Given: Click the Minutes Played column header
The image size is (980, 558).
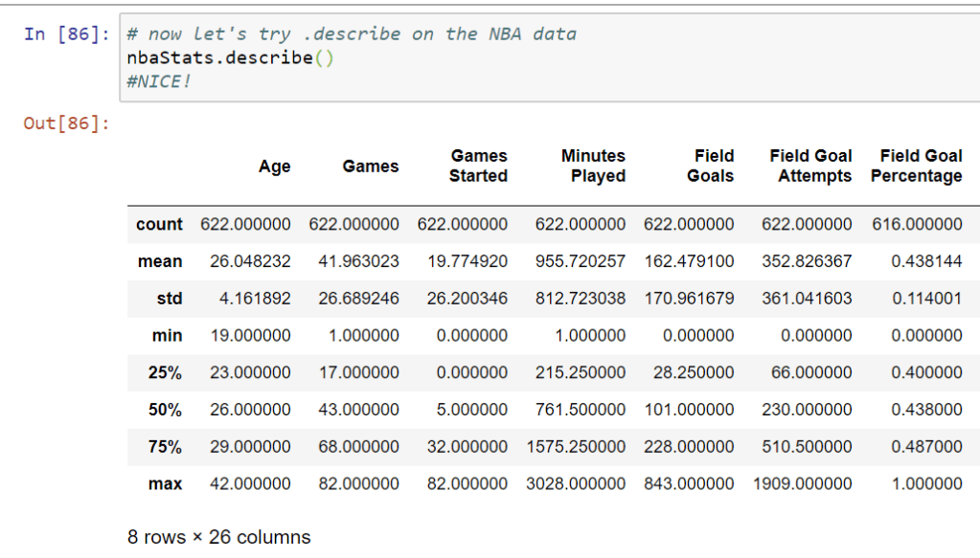Looking at the screenshot, I should [x=593, y=166].
